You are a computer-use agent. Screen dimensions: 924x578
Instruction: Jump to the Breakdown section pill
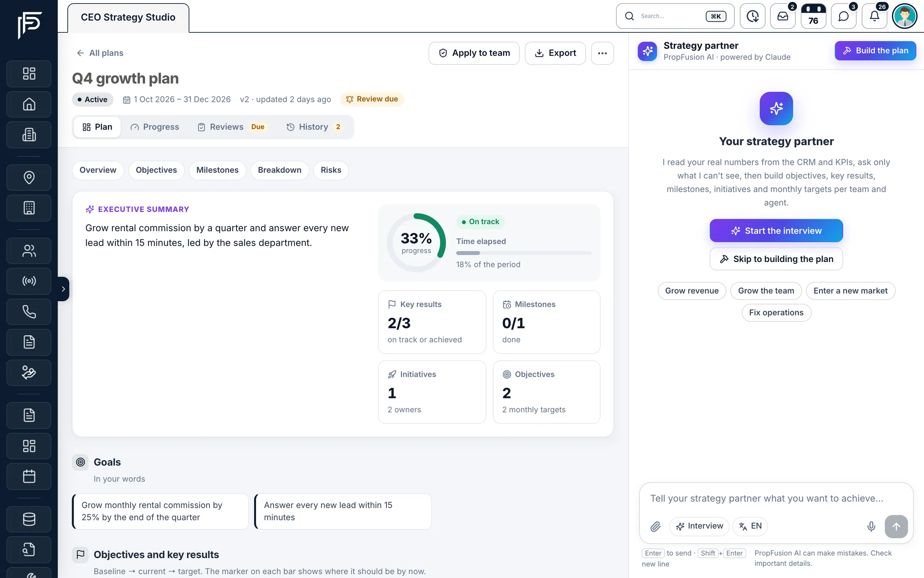pos(280,170)
